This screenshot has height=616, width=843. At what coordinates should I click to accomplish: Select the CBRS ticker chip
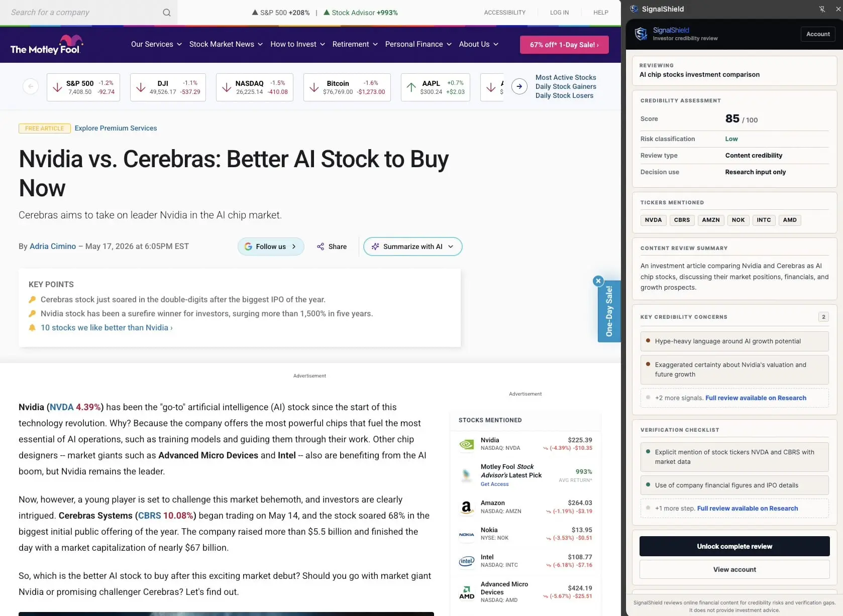(x=682, y=220)
